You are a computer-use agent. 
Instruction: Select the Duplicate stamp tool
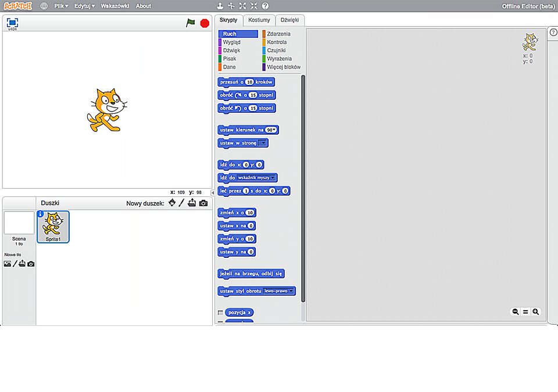(x=220, y=6)
